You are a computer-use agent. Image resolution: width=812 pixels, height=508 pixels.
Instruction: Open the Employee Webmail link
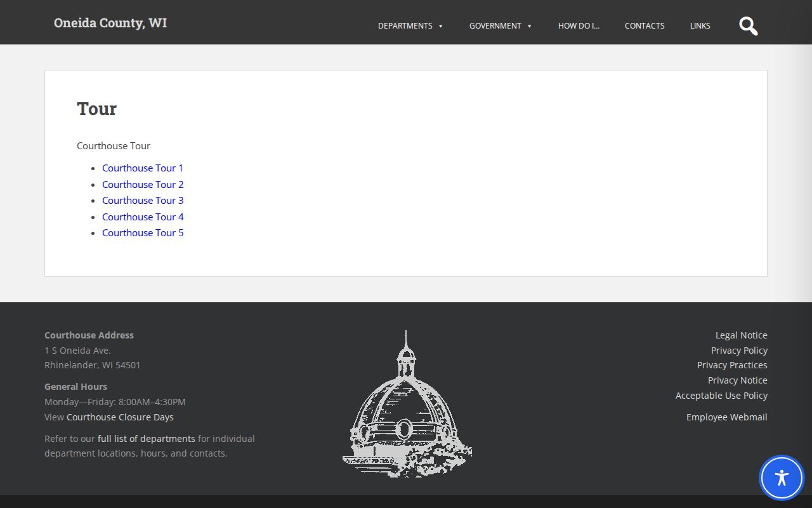pyautogui.click(x=727, y=417)
